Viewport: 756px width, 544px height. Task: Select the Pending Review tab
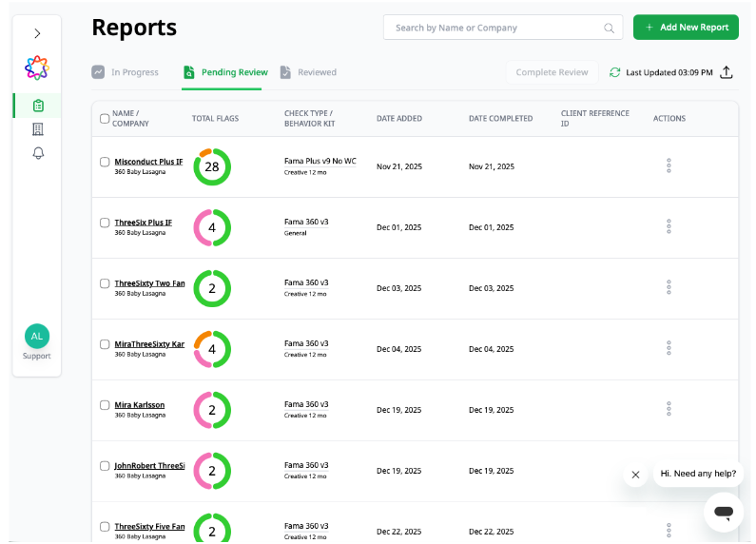point(225,72)
